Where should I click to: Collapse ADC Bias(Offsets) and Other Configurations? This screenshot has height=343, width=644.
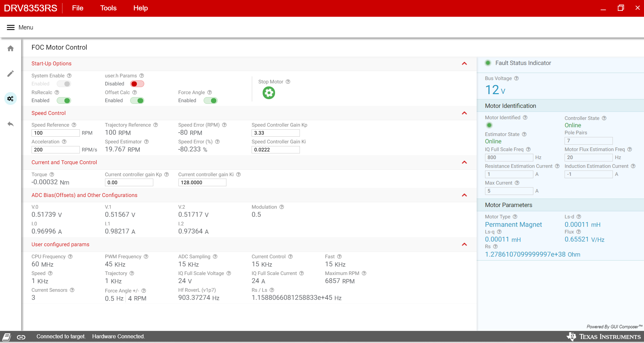[x=464, y=195]
